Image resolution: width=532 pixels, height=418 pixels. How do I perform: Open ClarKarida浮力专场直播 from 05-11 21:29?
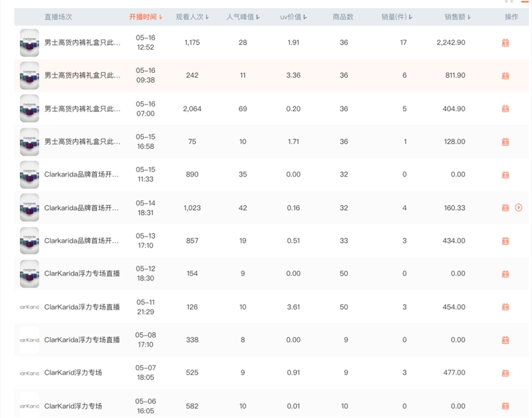tap(82, 307)
